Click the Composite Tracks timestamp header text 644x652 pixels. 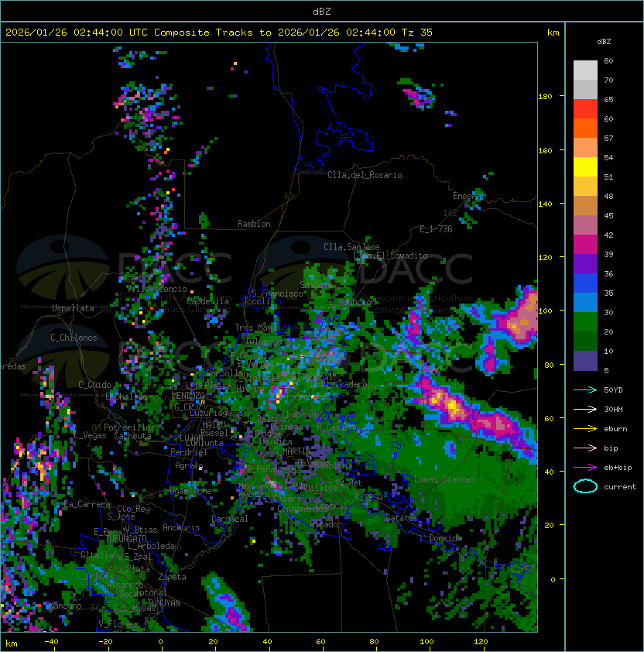219,33
